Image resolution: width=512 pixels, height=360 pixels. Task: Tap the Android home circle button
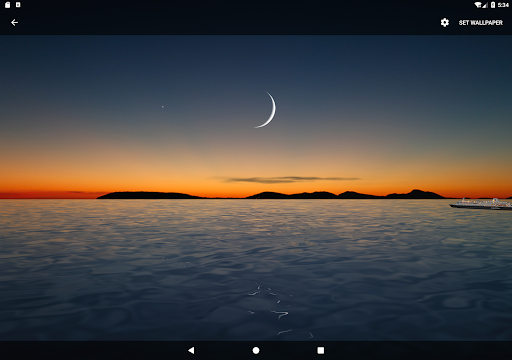point(256,350)
